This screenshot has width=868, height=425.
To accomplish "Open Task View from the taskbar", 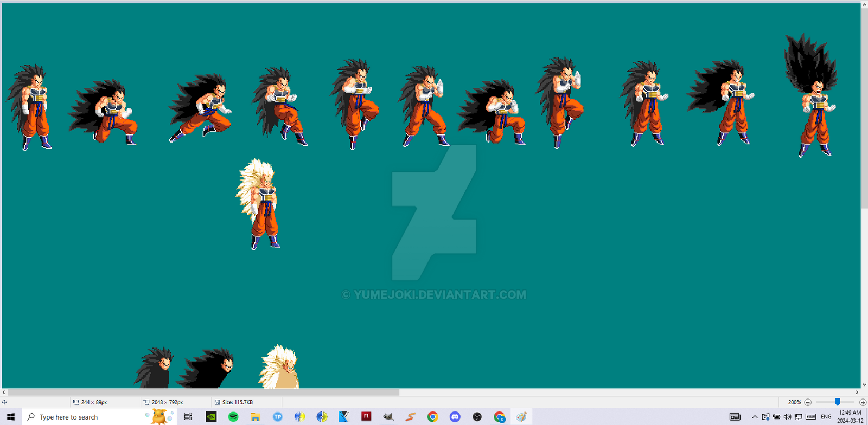I will [188, 417].
